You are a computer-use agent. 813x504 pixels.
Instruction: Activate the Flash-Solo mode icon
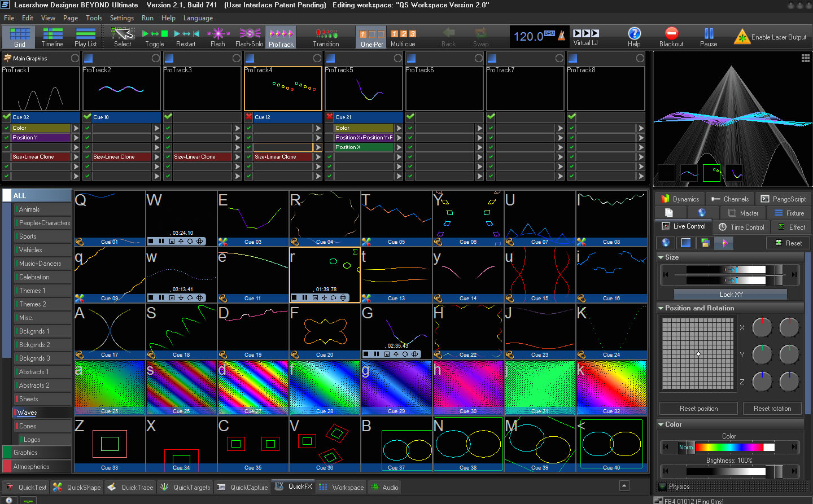tap(249, 37)
